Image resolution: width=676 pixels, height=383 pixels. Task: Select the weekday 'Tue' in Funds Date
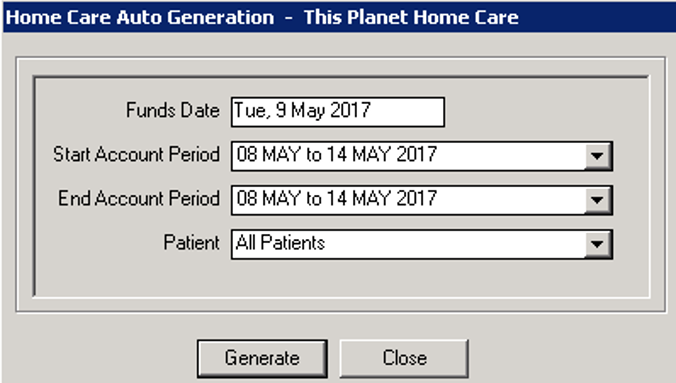[x=250, y=110]
